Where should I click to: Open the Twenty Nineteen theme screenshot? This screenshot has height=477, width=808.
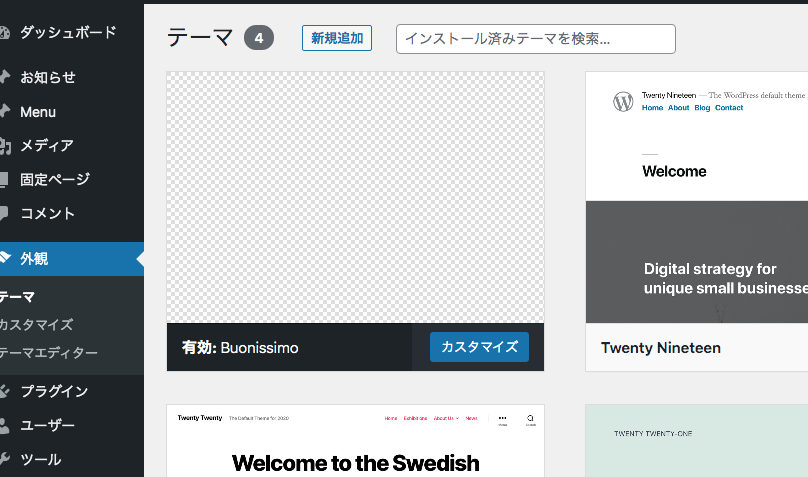tap(697, 197)
